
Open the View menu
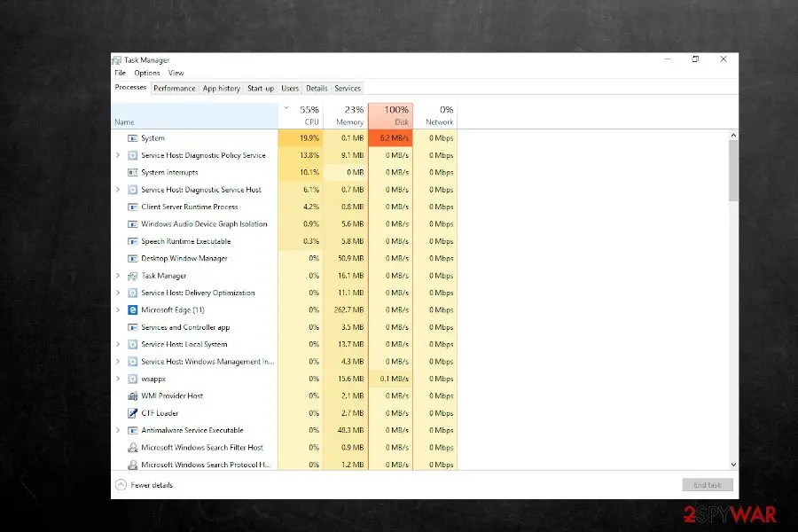coord(176,73)
